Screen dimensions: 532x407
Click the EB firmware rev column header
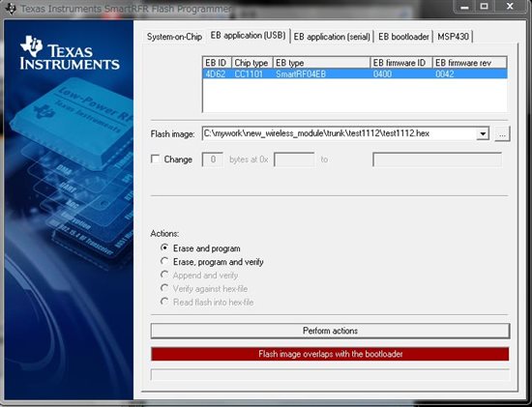(x=469, y=63)
